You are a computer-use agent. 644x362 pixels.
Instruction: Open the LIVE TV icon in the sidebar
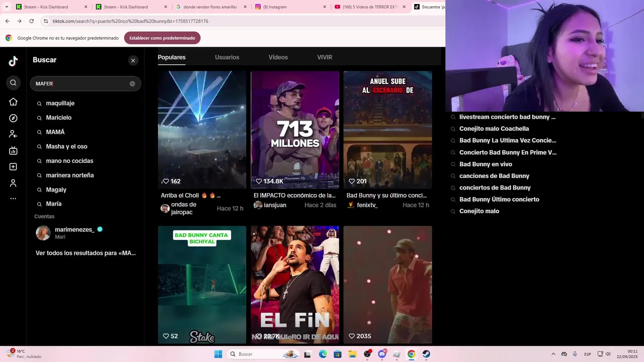coord(13,150)
